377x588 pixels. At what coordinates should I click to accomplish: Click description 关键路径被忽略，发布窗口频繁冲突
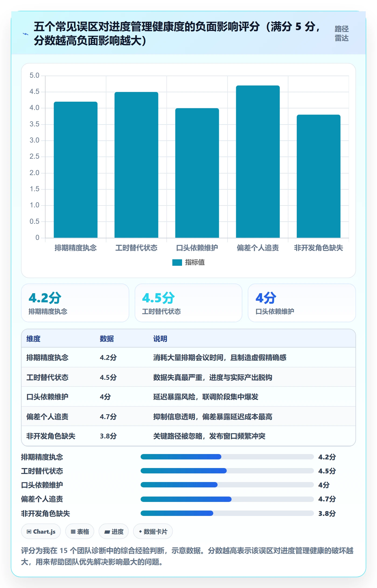(x=209, y=436)
